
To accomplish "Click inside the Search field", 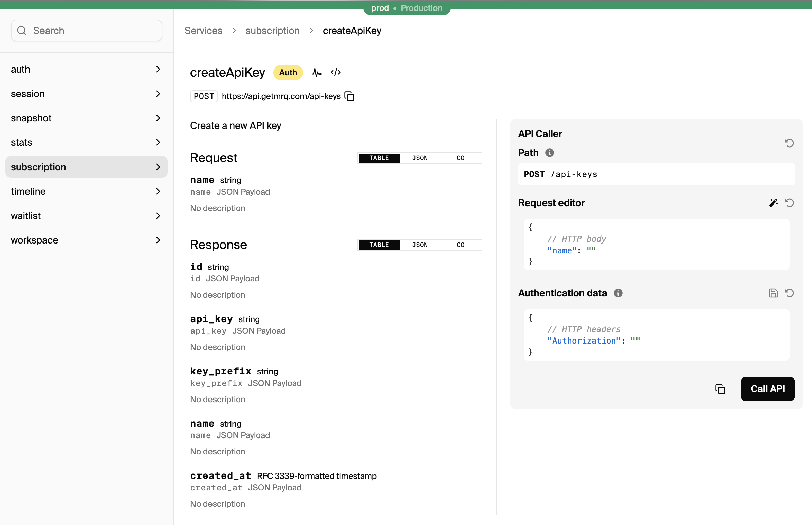I will pos(86,30).
